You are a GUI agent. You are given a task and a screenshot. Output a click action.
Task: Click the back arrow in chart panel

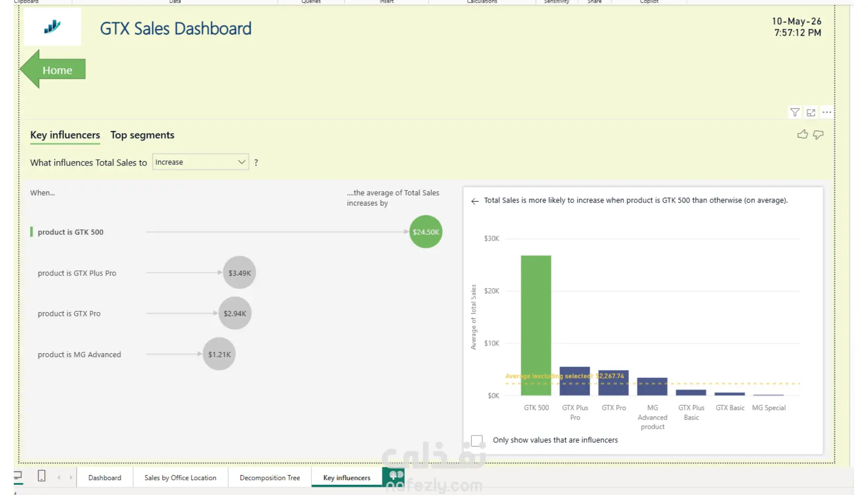(x=475, y=201)
